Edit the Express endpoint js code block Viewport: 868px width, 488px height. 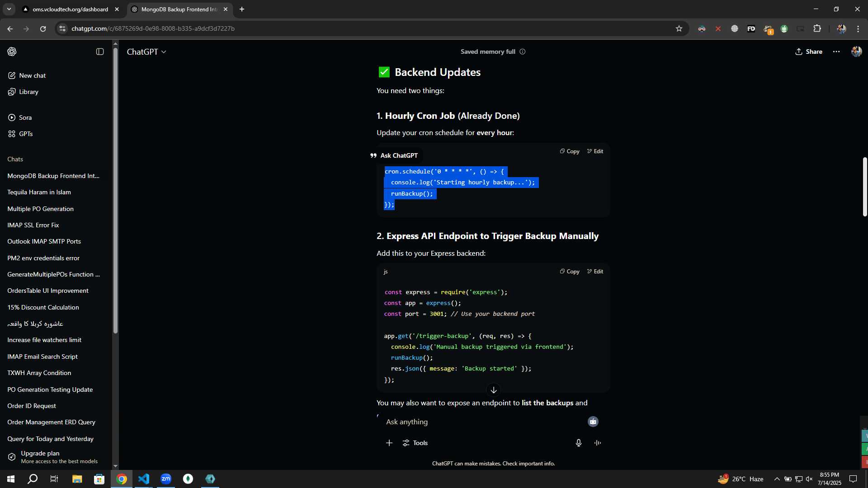click(595, 272)
